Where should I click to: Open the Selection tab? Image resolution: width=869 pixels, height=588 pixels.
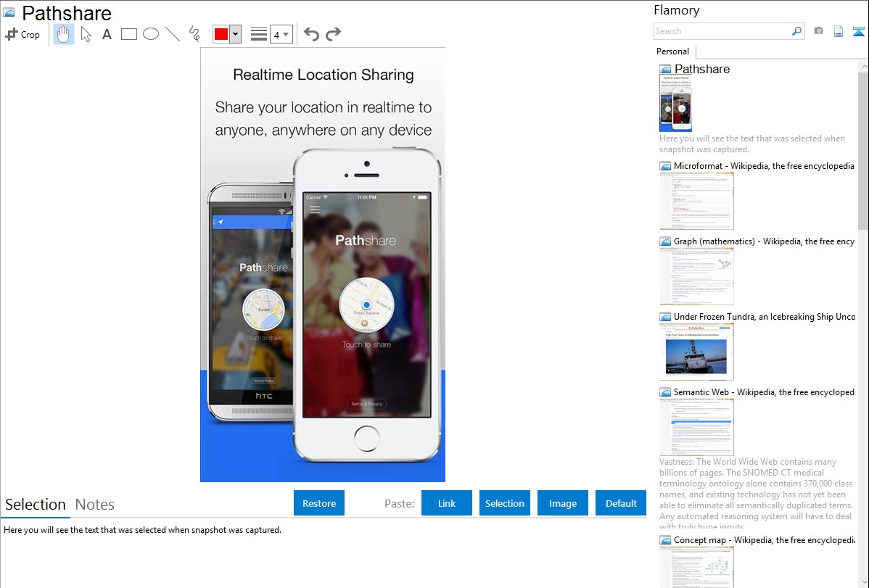(36, 505)
